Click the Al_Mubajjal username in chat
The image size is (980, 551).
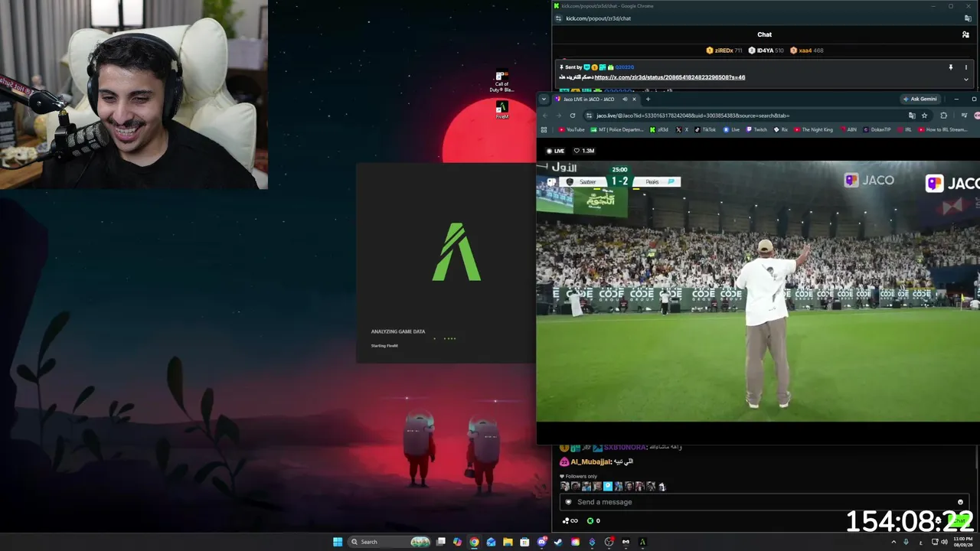(x=591, y=462)
